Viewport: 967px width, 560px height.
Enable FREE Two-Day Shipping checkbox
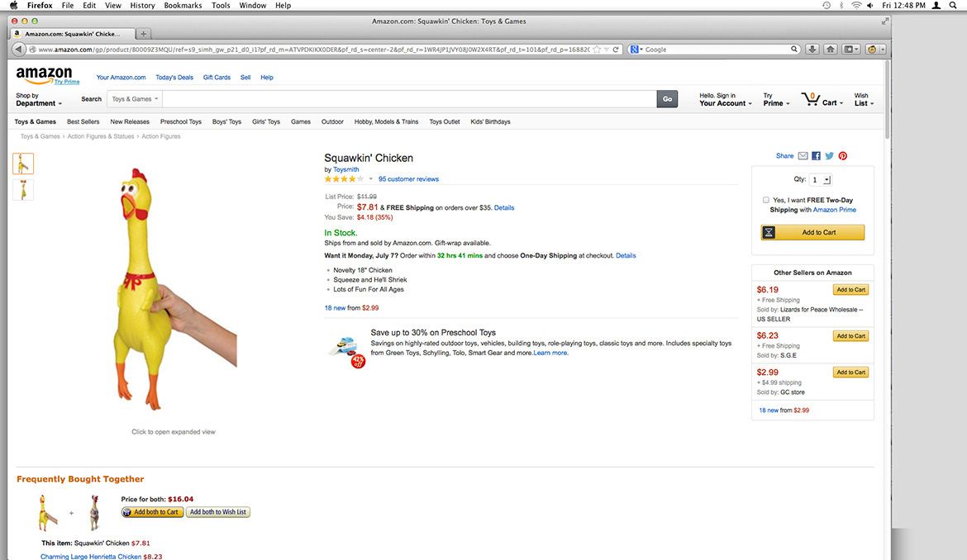point(767,200)
